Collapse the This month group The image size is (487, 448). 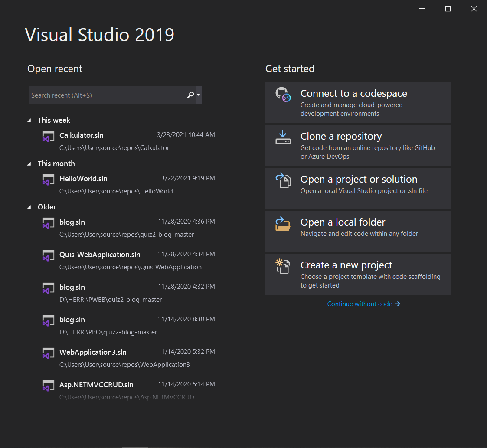point(29,164)
